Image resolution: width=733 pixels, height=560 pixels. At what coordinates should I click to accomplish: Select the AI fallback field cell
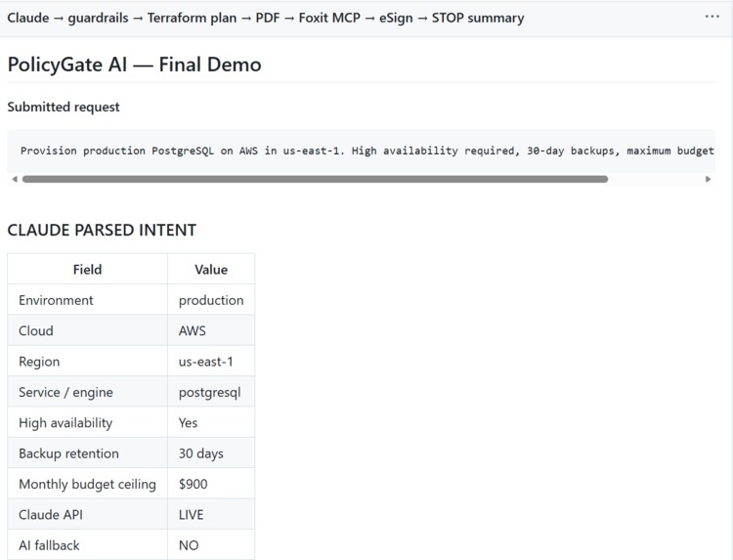point(87,544)
